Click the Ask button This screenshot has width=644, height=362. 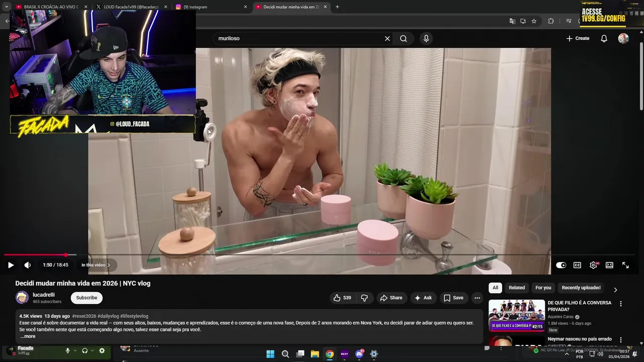[x=423, y=298]
